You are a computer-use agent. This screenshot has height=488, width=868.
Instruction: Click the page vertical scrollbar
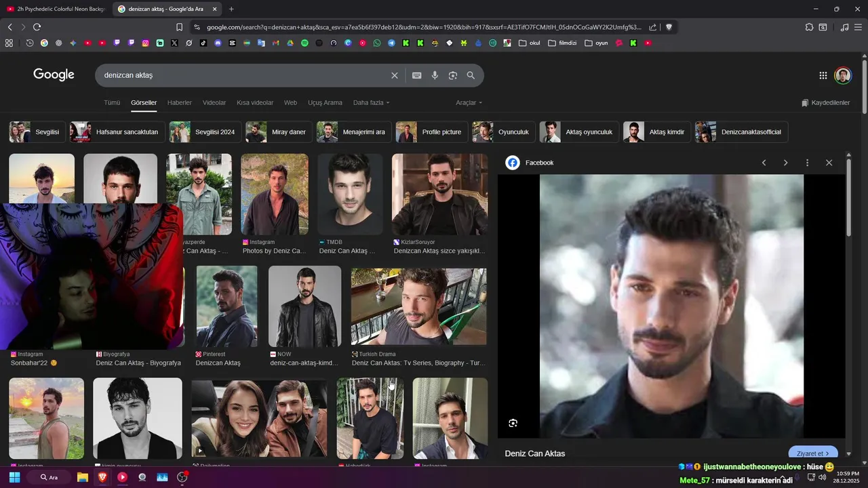click(865, 88)
